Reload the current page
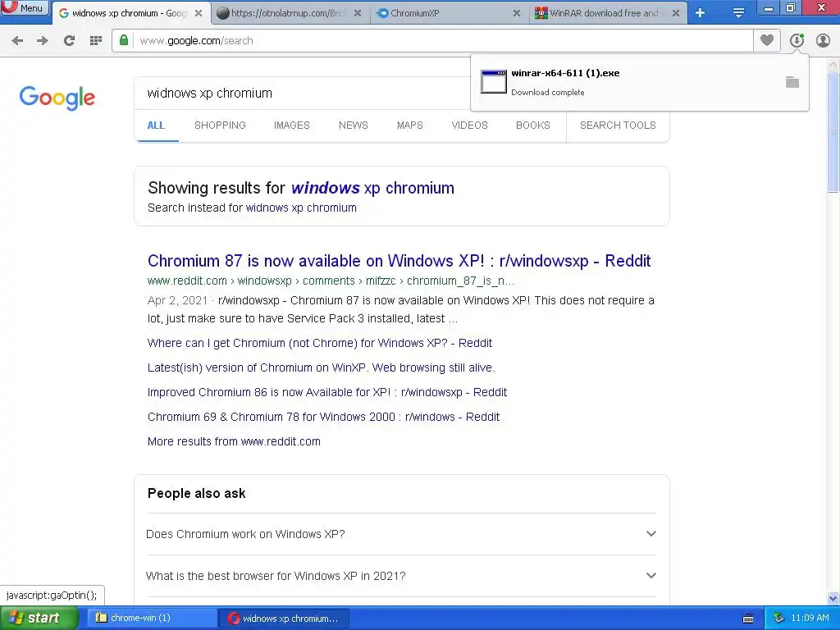840x630 pixels. [x=69, y=41]
